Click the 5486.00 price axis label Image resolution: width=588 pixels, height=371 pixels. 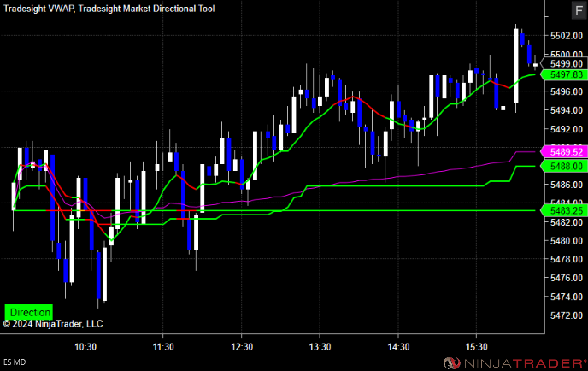567,185
